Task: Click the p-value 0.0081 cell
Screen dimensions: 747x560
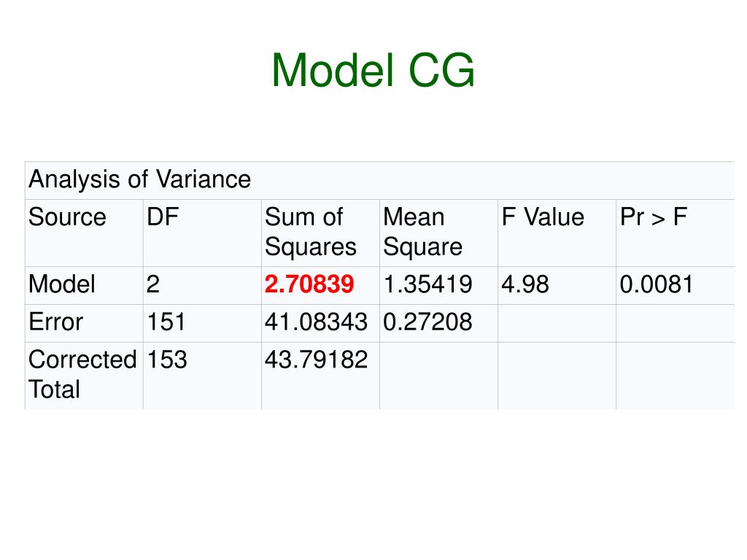Action: click(x=656, y=284)
